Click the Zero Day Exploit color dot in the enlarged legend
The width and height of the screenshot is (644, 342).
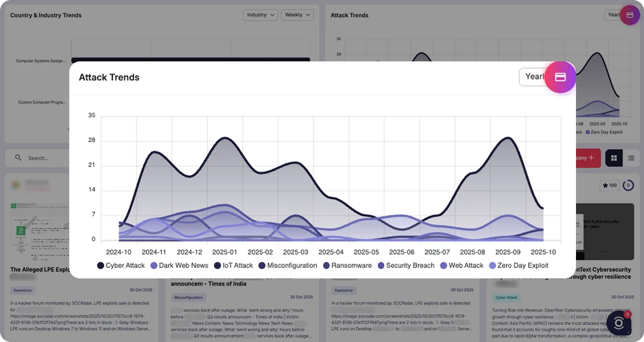pyautogui.click(x=493, y=266)
